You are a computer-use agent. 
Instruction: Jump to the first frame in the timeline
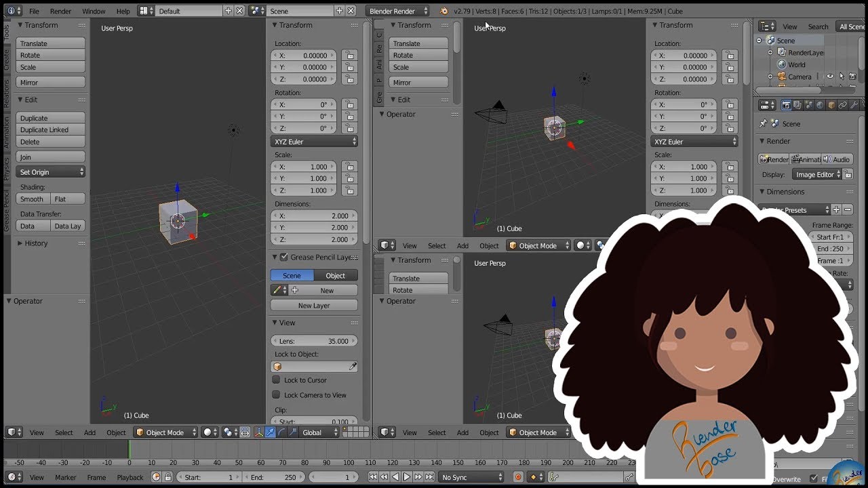(373, 477)
